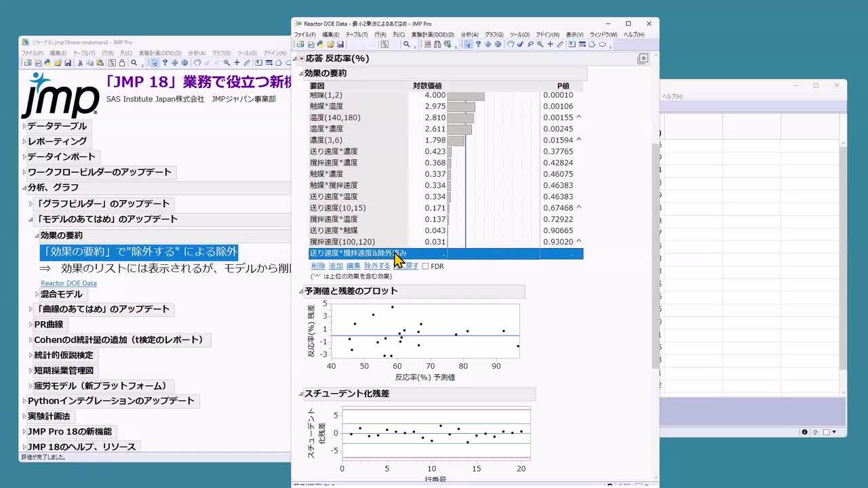Select the hand grabber tool in Reactor toolbar

pyautogui.click(x=510, y=45)
